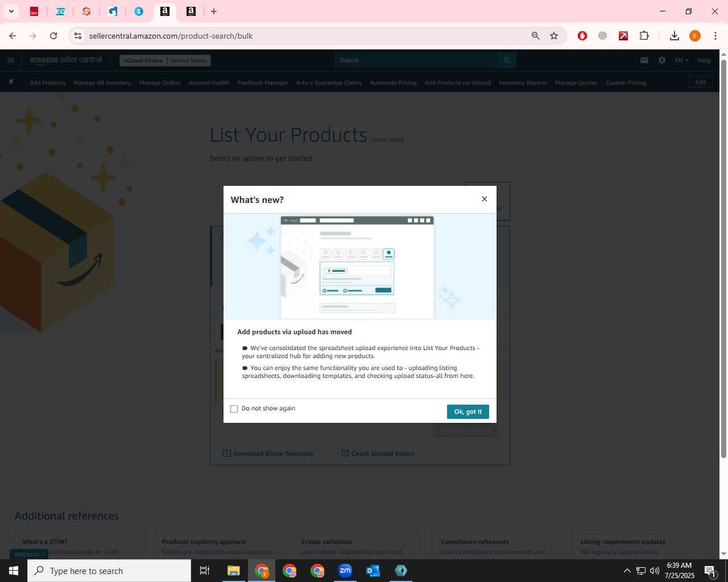The height and width of the screenshot is (582, 728).
Task: Focus the Seller Central search field
Action: click(416, 60)
